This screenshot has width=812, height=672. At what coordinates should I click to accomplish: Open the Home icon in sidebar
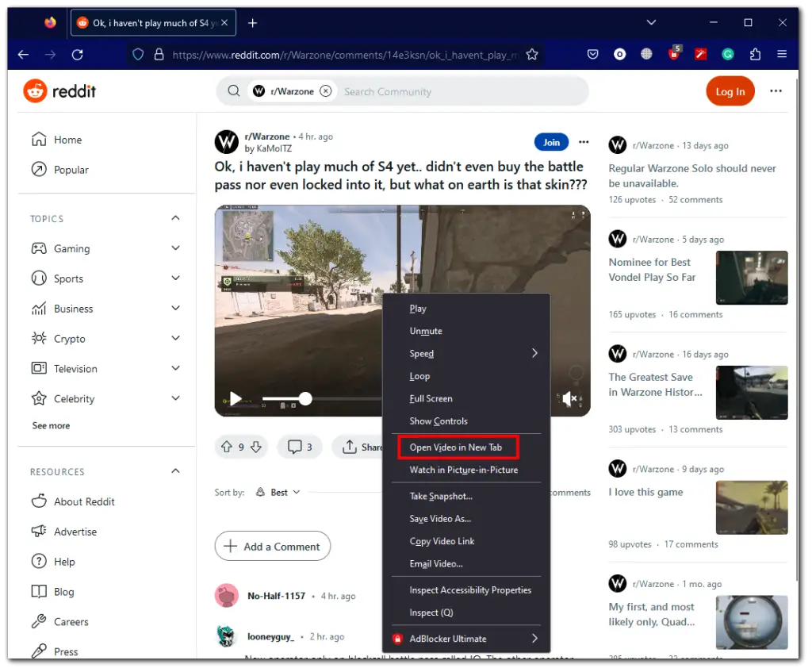click(x=38, y=140)
